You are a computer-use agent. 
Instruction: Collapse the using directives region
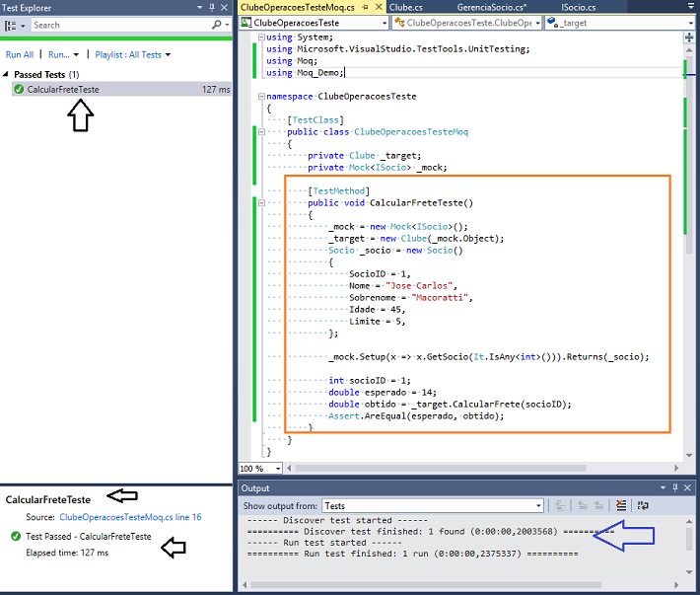(x=261, y=37)
